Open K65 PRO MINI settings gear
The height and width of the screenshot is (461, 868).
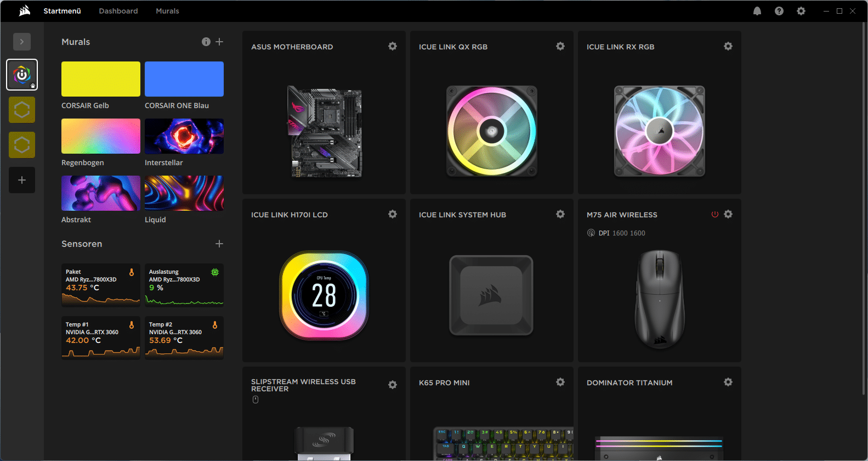point(560,382)
